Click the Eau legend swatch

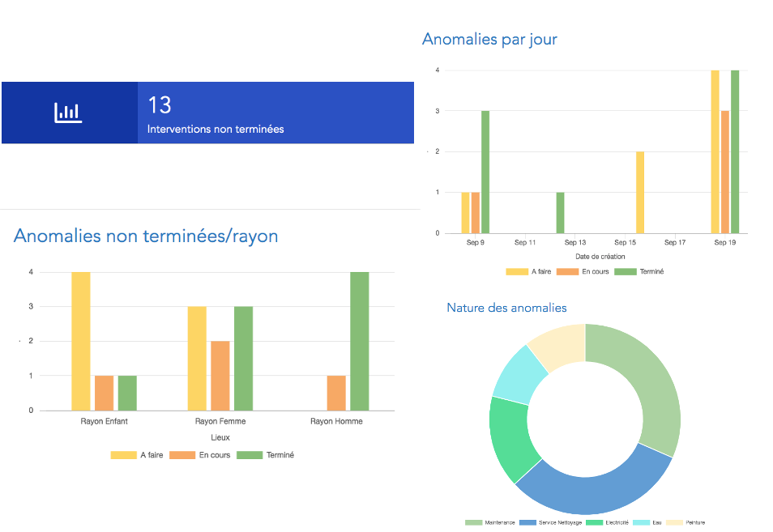(x=642, y=522)
